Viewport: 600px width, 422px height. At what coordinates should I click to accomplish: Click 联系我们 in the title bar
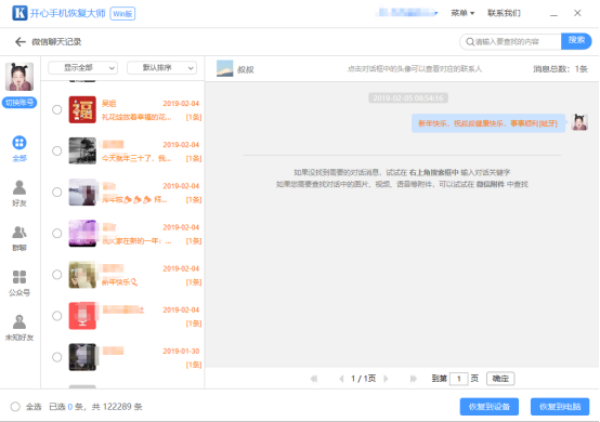click(x=503, y=13)
